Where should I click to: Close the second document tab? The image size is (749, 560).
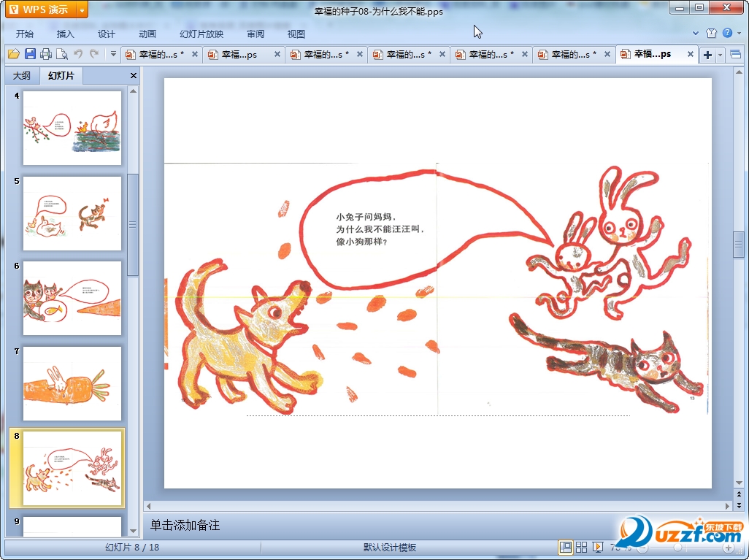click(277, 55)
